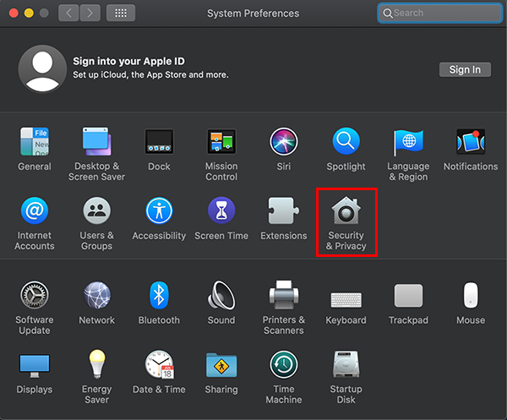Open Bluetooth settings
The image size is (507, 420).
tap(159, 296)
